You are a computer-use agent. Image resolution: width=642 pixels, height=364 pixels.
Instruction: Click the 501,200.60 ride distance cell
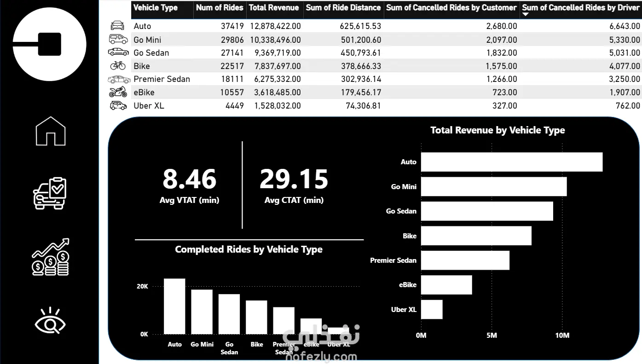click(361, 40)
